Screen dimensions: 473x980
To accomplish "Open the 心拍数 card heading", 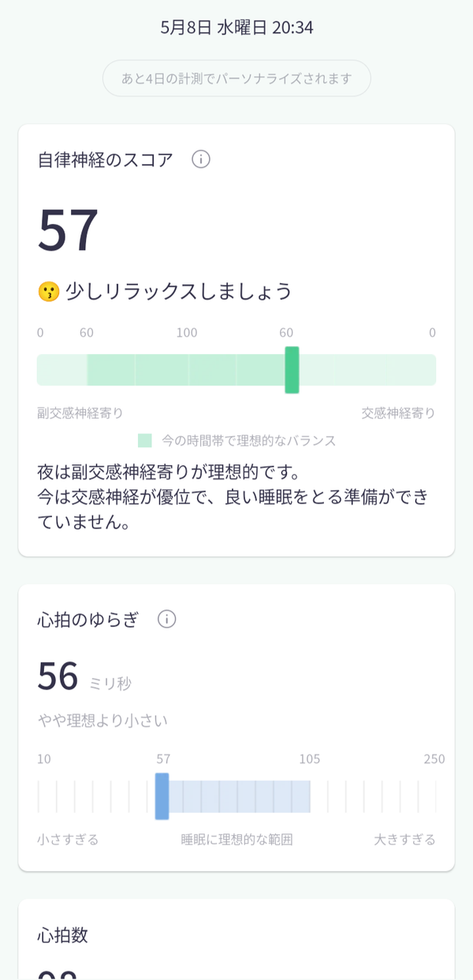I will tap(63, 935).
